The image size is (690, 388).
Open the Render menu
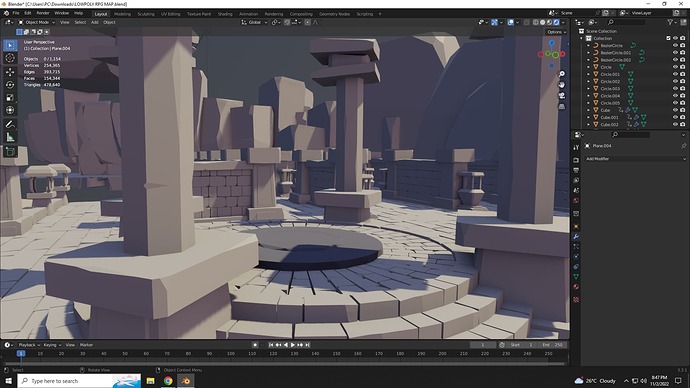click(x=43, y=13)
